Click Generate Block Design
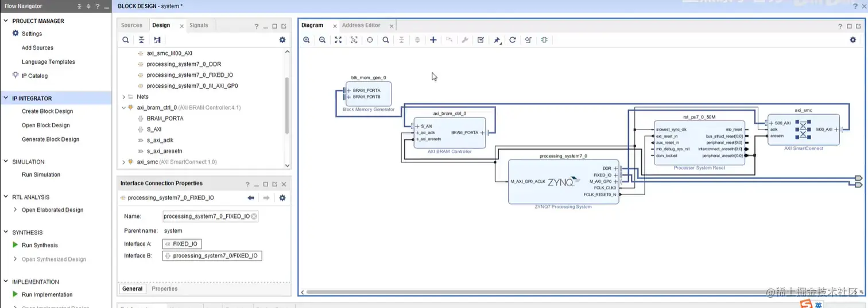 (51, 139)
